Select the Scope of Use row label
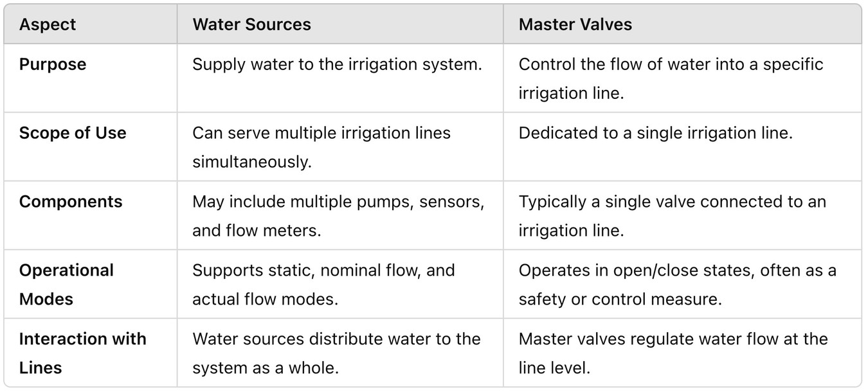 tap(73, 133)
